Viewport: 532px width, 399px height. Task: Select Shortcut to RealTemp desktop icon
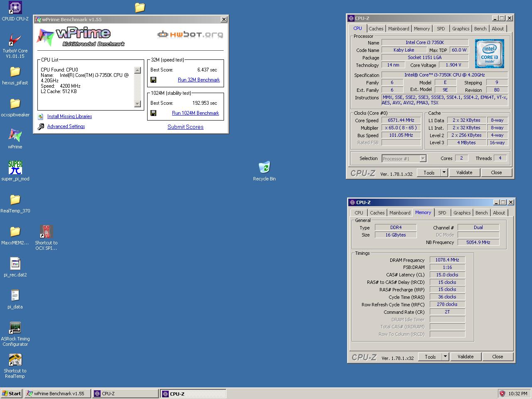[x=15, y=360]
